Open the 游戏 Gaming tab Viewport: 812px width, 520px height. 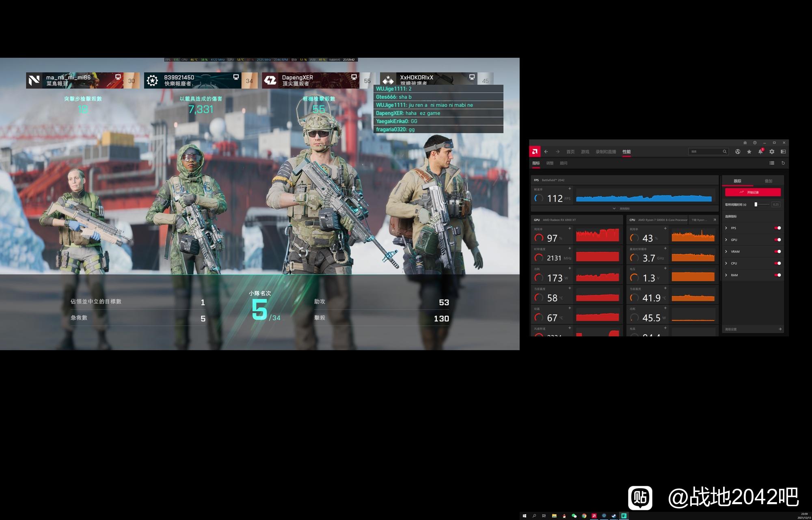[585, 152]
